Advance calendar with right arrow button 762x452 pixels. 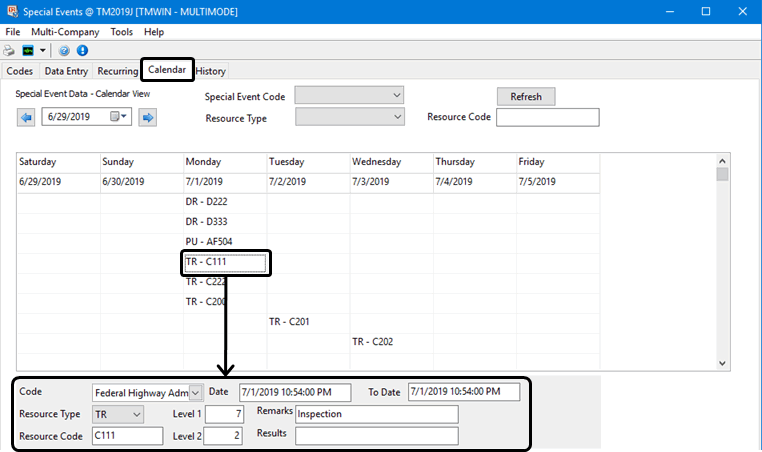[x=148, y=118]
